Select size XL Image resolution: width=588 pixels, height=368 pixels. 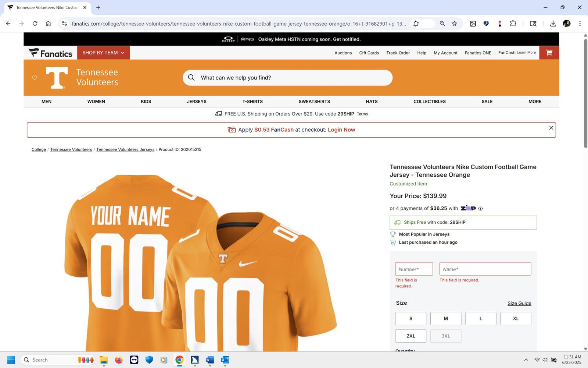click(516, 319)
